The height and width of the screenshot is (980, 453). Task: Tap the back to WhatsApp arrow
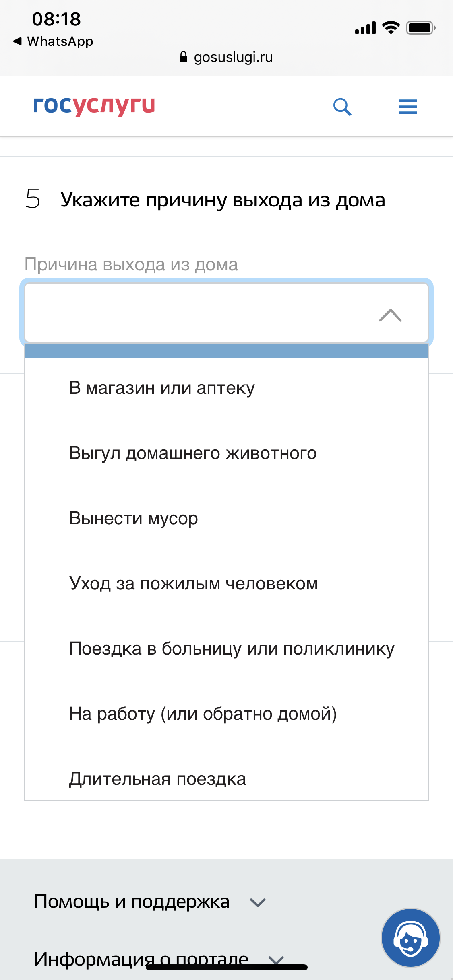pyautogui.click(x=17, y=41)
